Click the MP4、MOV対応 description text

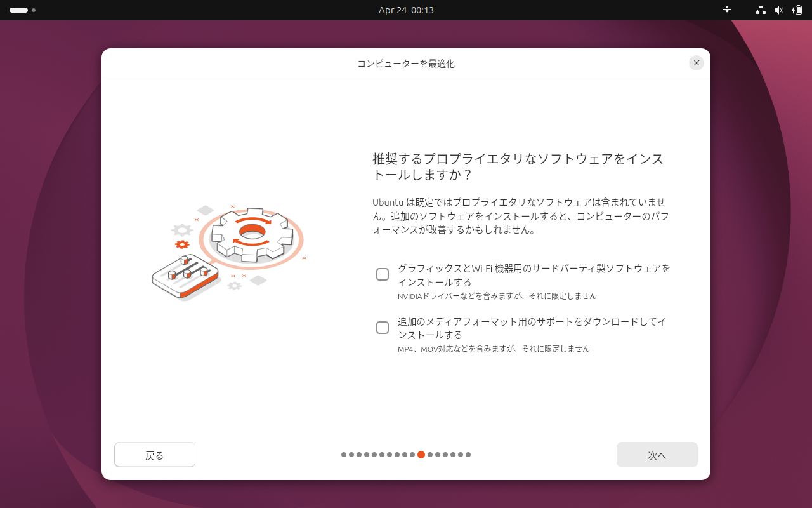[494, 349]
